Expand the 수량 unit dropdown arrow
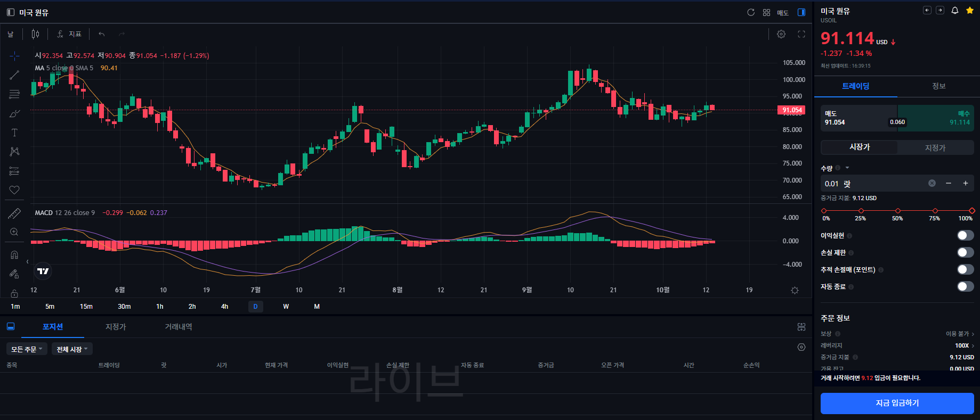The width and height of the screenshot is (980, 420). (847, 168)
